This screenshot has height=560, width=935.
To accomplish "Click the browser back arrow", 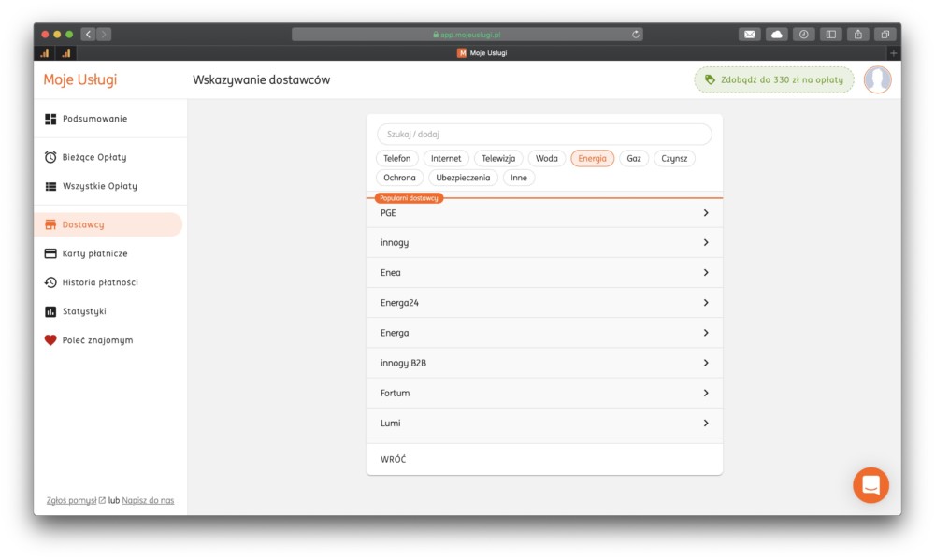I will pyautogui.click(x=88, y=35).
